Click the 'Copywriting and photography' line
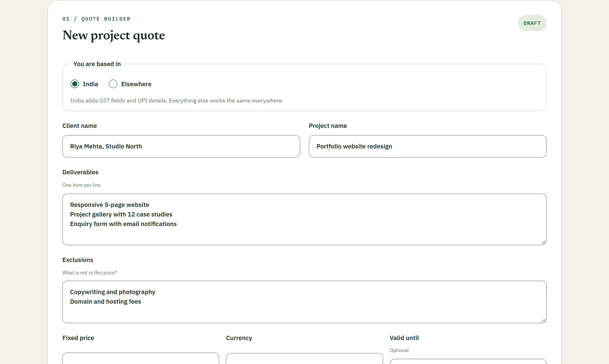The image size is (609, 364). pyautogui.click(x=112, y=292)
